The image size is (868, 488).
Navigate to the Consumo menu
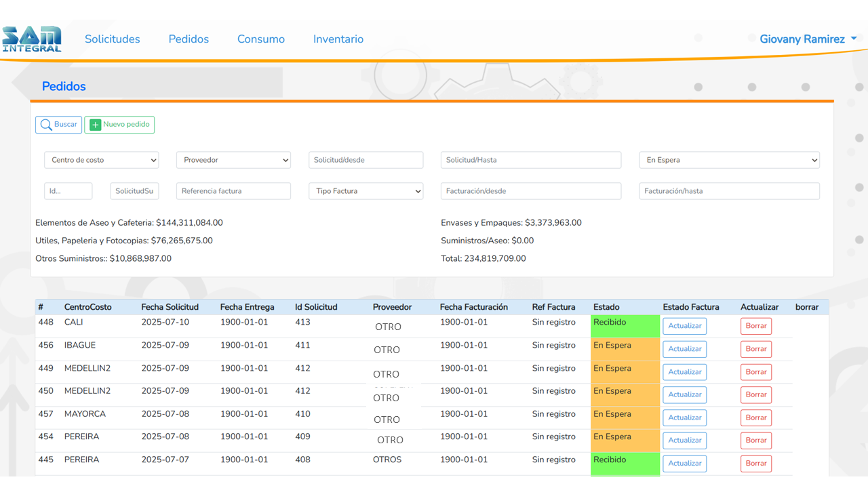click(261, 39)
